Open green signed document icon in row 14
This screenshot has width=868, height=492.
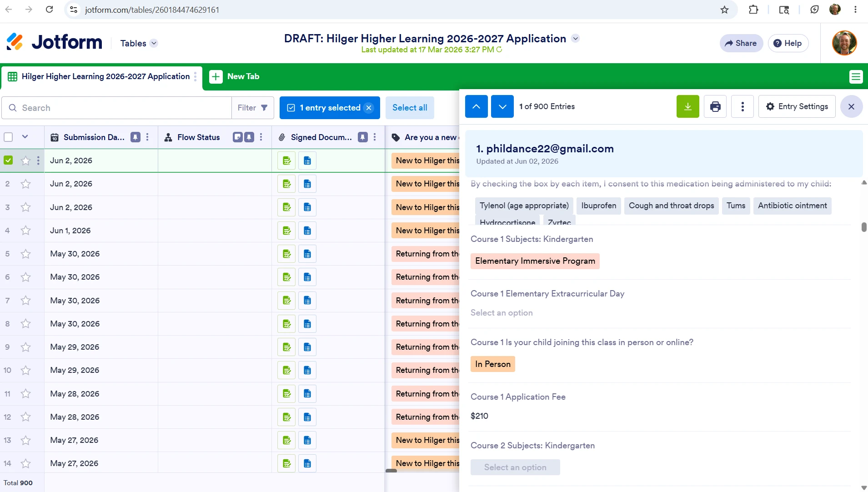click(x=286, y=463)
